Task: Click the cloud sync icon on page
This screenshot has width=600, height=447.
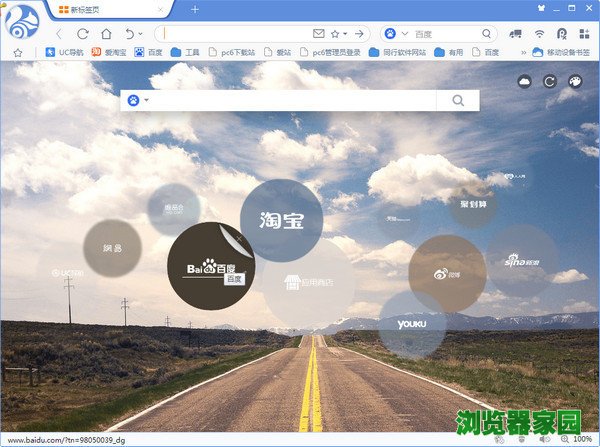Action: click(x=524, y=82)
